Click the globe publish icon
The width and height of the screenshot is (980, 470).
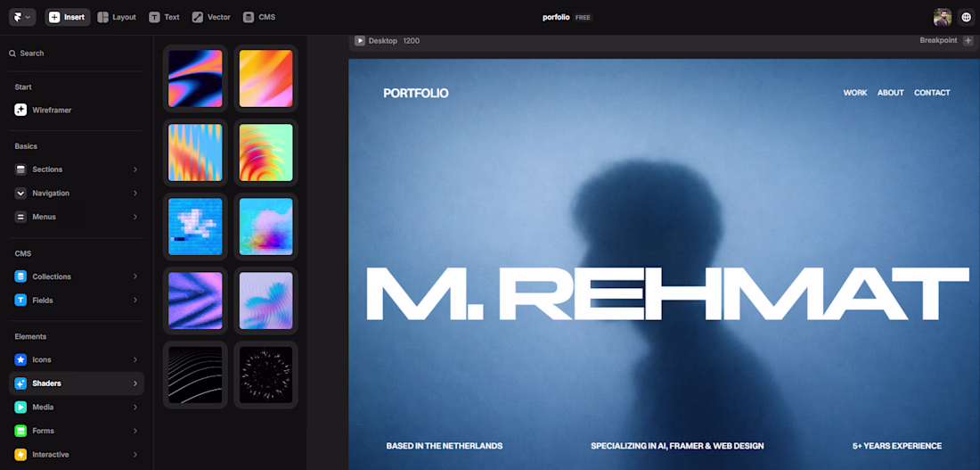[967, 18]
